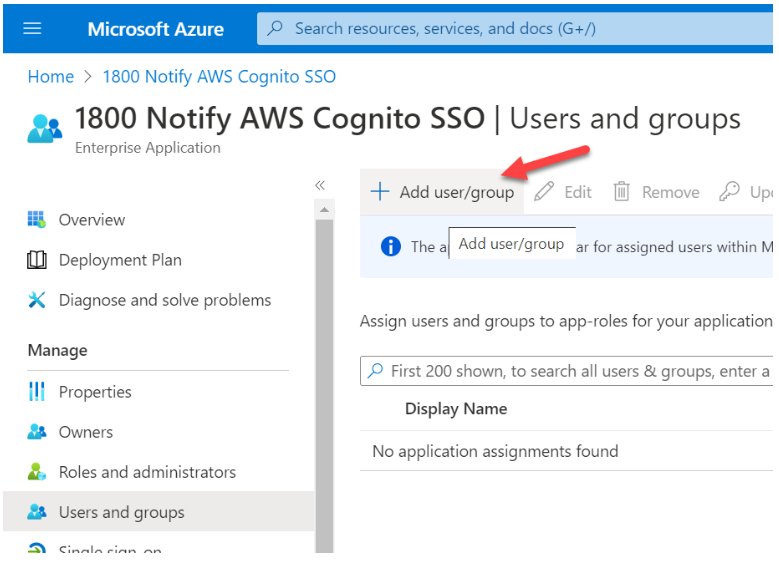Screen dimensions: 779x569
Task: Click the magnifier icon in the top search bar
Action: [x=275, y=28]
